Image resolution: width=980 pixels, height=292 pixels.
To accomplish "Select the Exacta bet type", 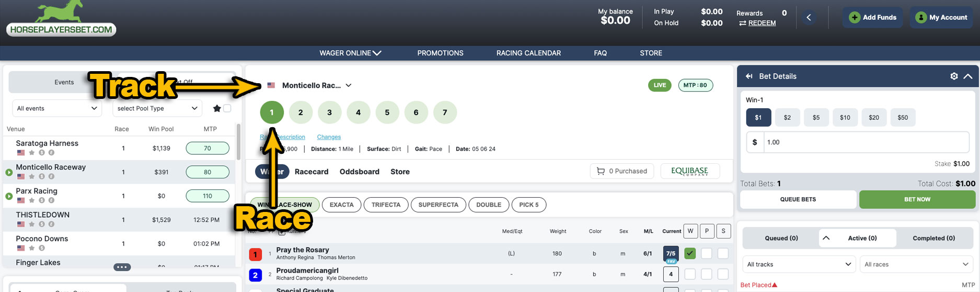I will coord(341,205).
